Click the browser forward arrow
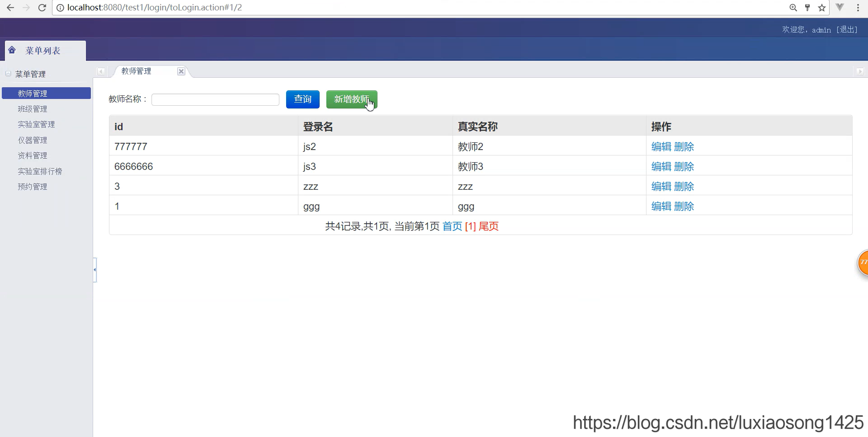868x437 pixels. (x=26, y=8)
